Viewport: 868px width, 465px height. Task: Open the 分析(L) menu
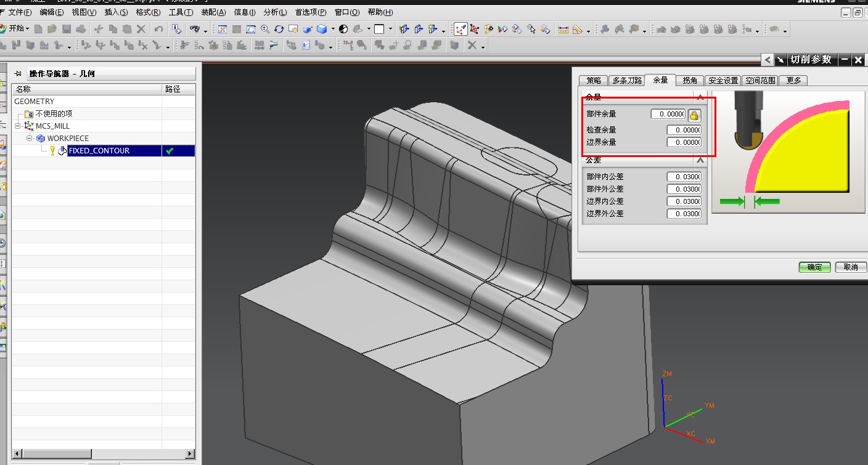275,12
